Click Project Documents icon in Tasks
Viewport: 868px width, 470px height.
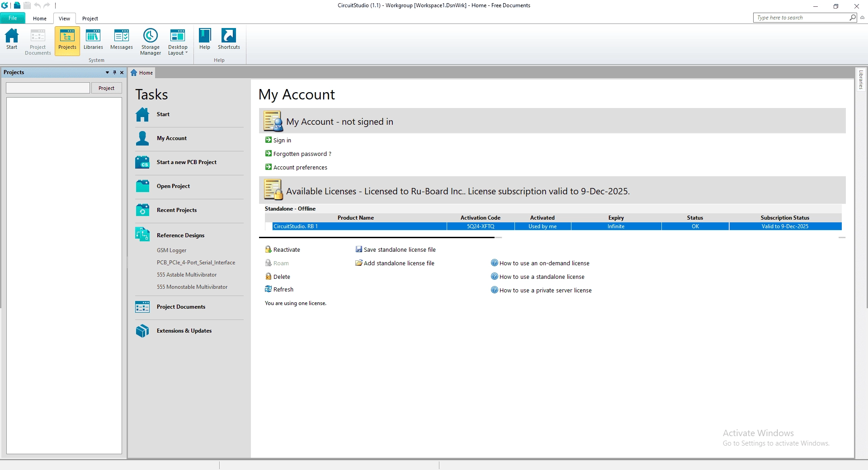142,307
